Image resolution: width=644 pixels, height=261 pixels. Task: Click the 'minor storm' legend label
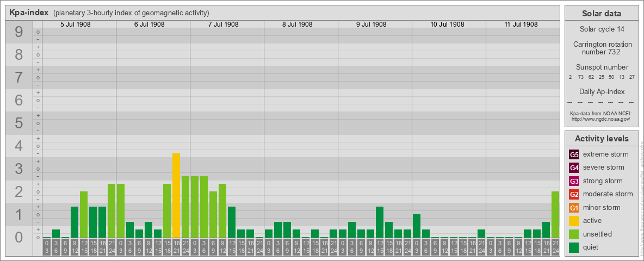(x=602, y=207)
